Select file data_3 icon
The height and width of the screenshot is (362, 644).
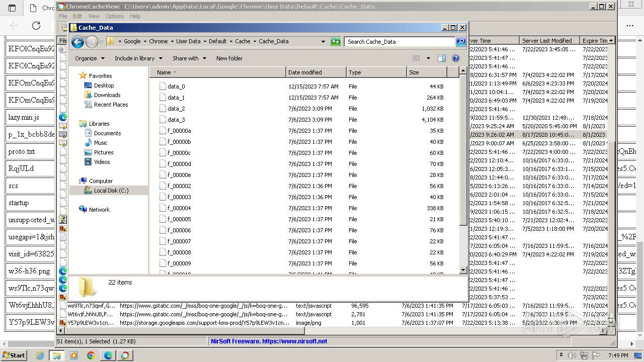click(163, 120)
